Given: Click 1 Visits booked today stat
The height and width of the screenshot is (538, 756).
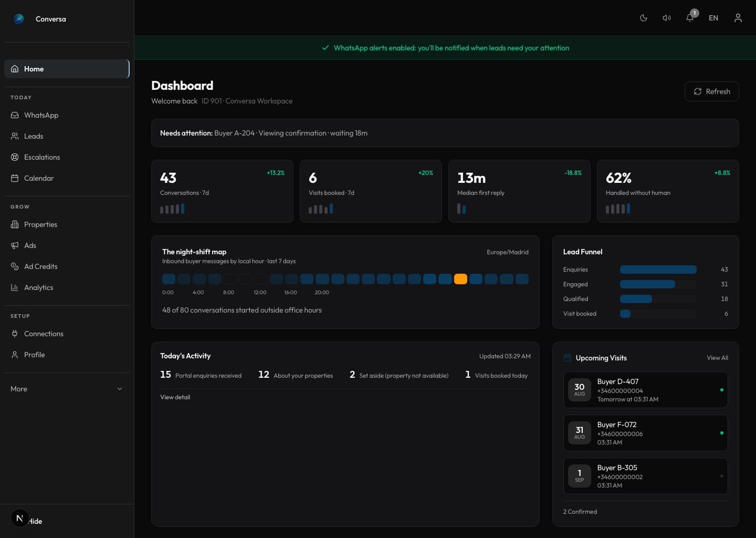Looking at the screenshot, I should [x=496, y=375].
